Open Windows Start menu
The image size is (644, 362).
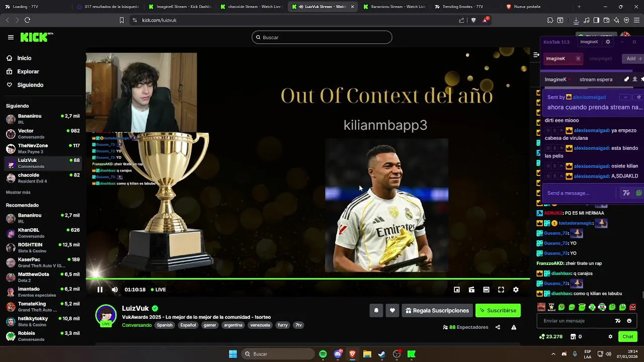click(233, 354)
